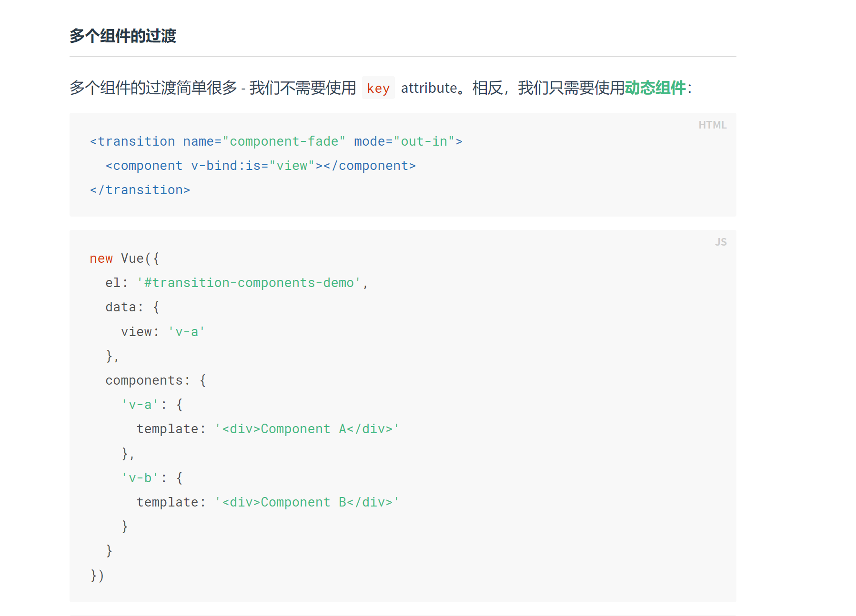Click the data: { line
856x616 pixels.
click(132, 307)
